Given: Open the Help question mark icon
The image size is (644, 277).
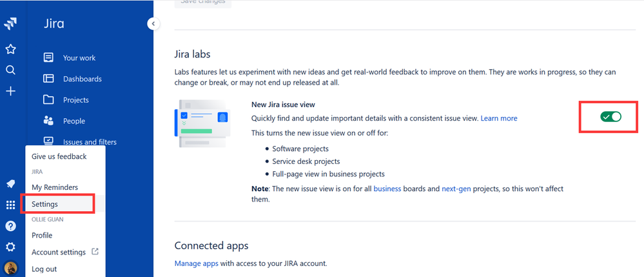Looking at the screenshot, I should coord(11,226).
